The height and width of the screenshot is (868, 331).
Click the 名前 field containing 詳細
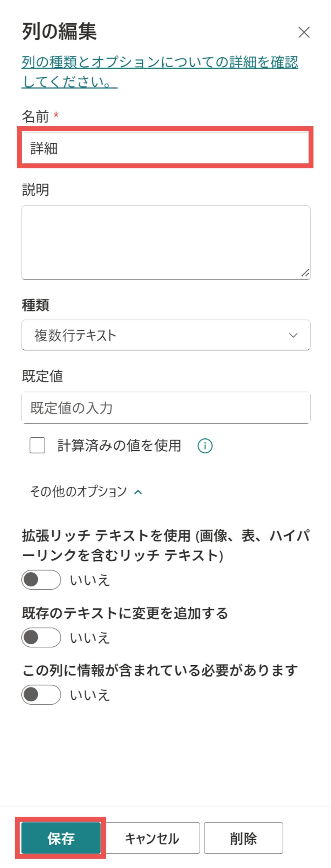[165, 148]
